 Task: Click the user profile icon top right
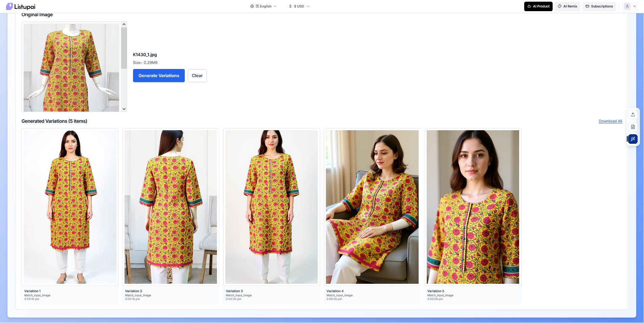(x=627, y=6)
